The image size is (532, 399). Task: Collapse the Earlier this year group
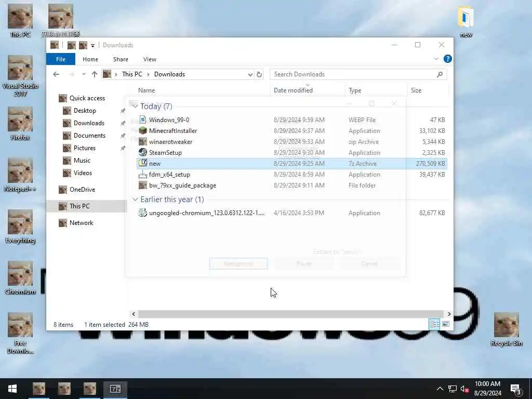pyautogui.click(x=135, y=199)
